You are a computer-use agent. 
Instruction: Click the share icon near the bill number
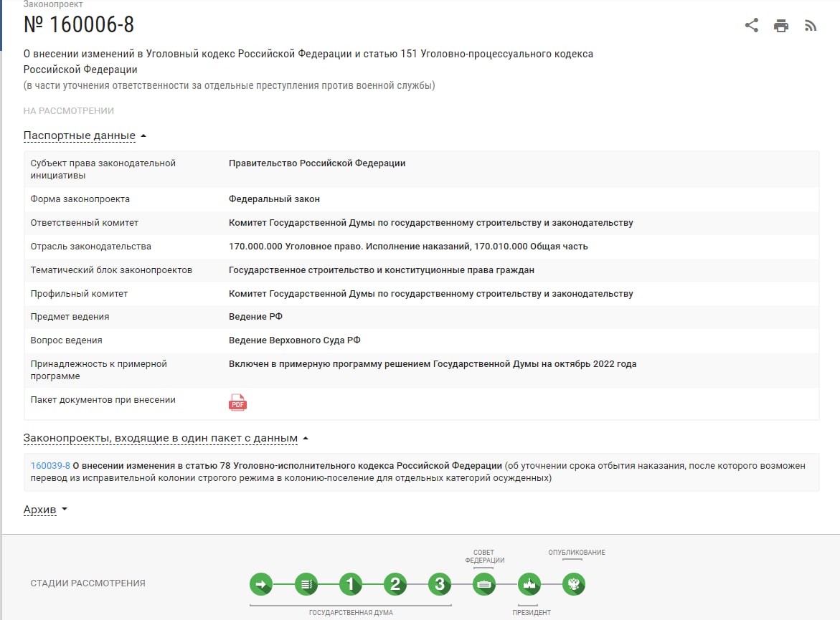(x=751, y=26)
